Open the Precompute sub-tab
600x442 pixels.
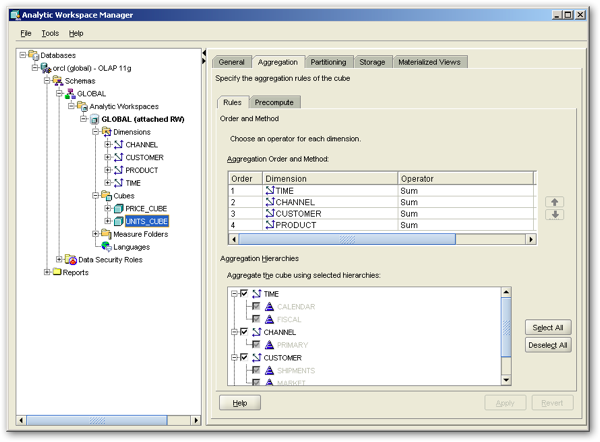(x=274, y=103)
